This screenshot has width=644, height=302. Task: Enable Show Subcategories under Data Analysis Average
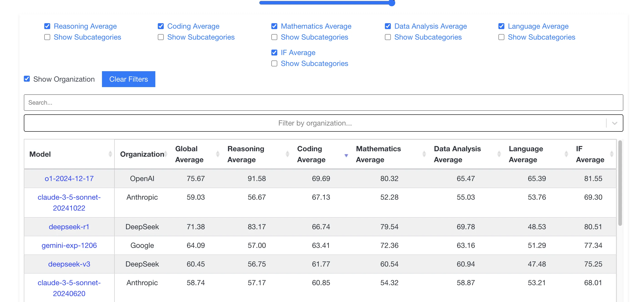coord(388,37)
